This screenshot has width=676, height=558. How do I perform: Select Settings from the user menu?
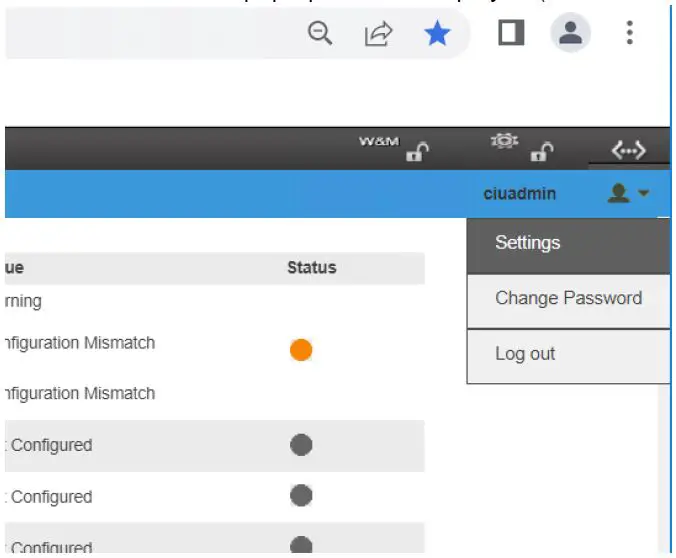click(x=528, y=243)
